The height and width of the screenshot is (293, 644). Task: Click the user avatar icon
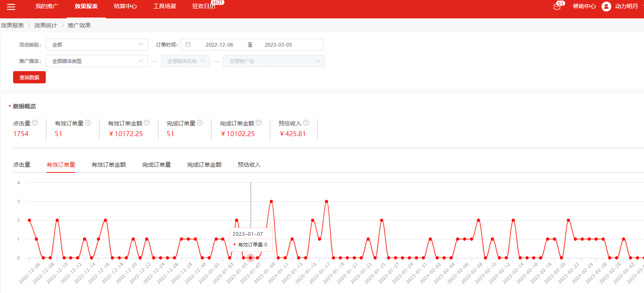pyautogui.click(x=606, y=7)
